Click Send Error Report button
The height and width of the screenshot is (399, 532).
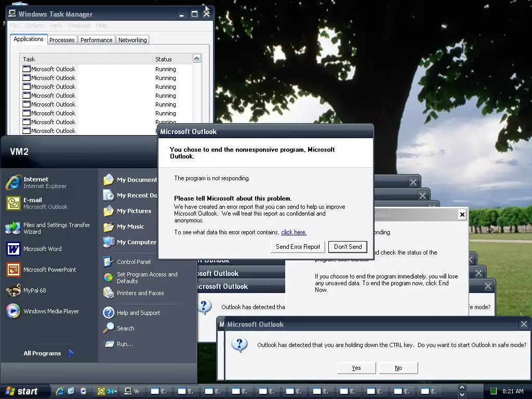(x=298, y=247)
